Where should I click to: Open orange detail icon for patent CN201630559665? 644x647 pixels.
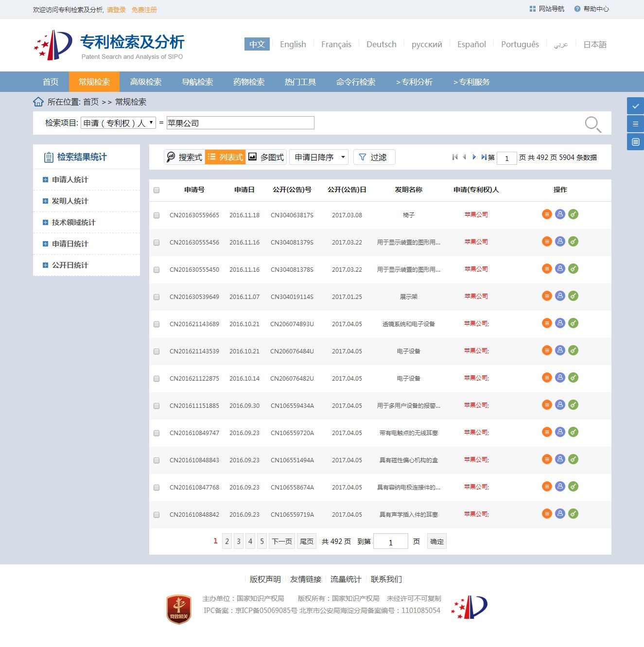point(547,213)
